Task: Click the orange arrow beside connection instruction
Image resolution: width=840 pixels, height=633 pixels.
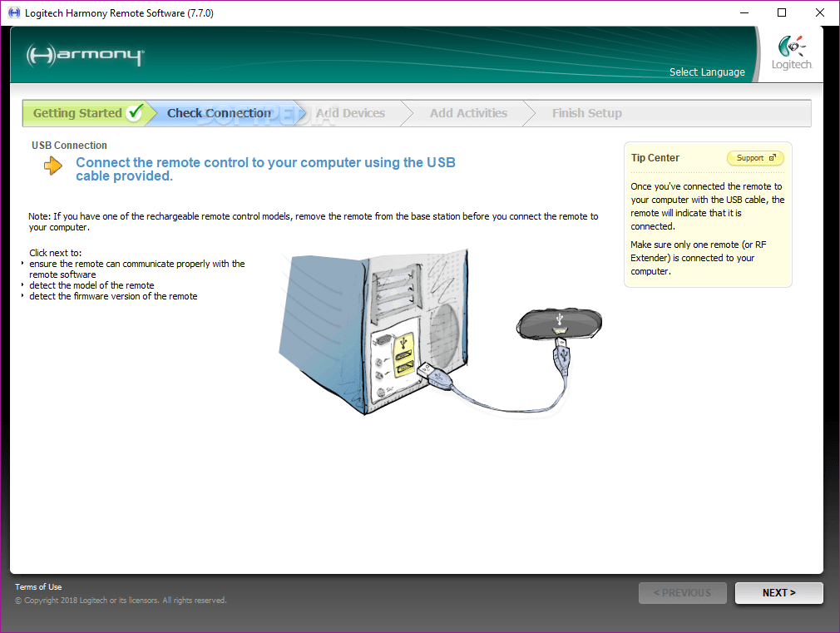Action: (x=53, y=166)
